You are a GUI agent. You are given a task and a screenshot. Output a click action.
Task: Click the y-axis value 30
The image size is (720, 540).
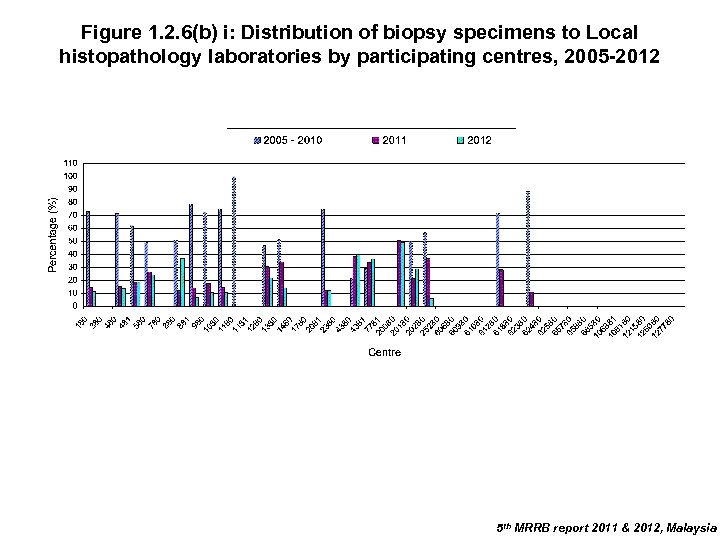point(73,267)
